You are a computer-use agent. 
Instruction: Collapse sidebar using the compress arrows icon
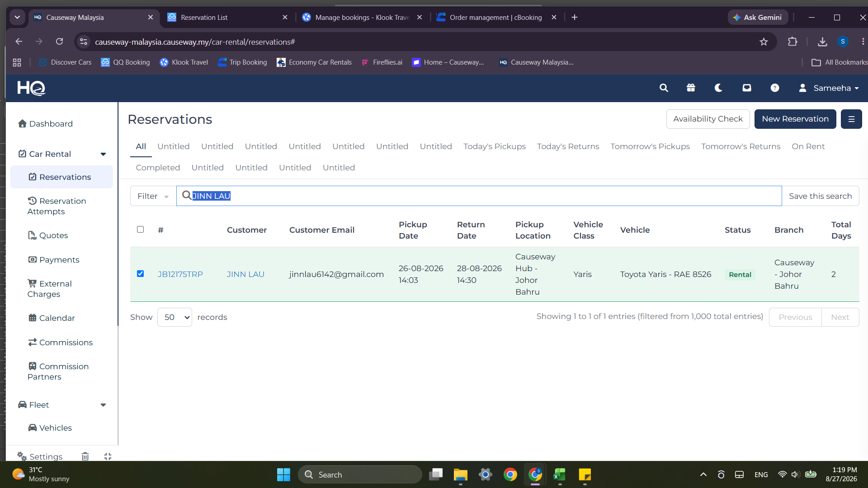(x=108, y=456)
